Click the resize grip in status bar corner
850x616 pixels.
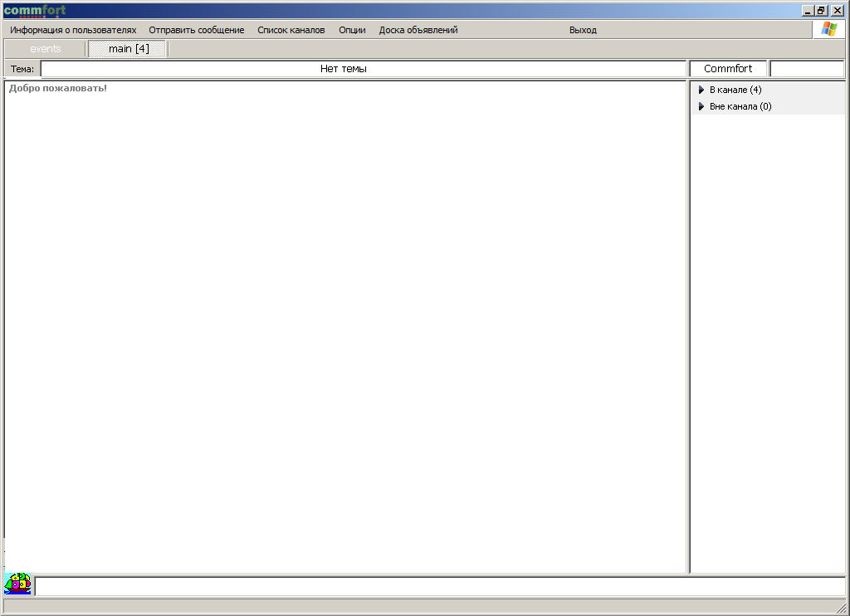pos(841,608)
